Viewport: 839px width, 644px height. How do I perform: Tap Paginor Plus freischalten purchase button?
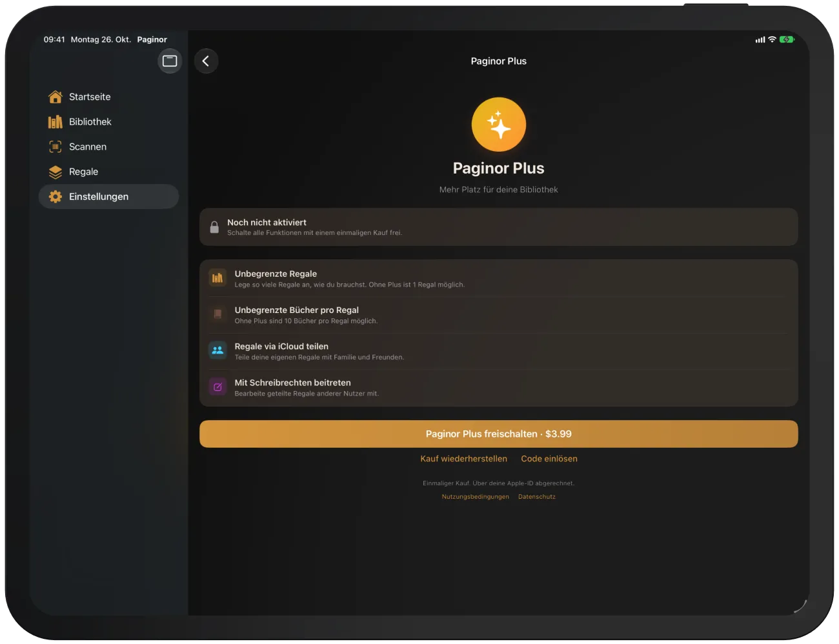(499, 434)
